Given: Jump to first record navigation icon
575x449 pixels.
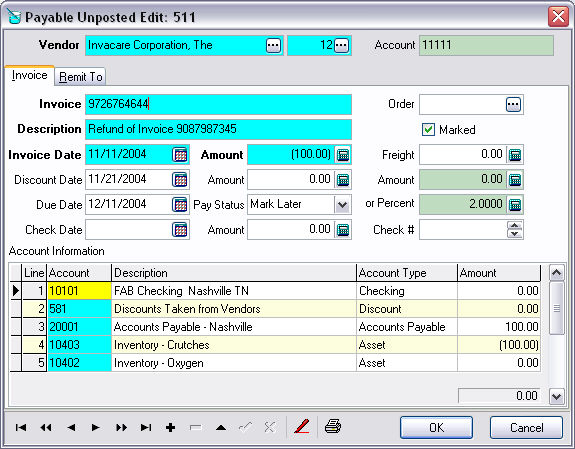Looking at the screenshot, I should (x=21, y=427).
